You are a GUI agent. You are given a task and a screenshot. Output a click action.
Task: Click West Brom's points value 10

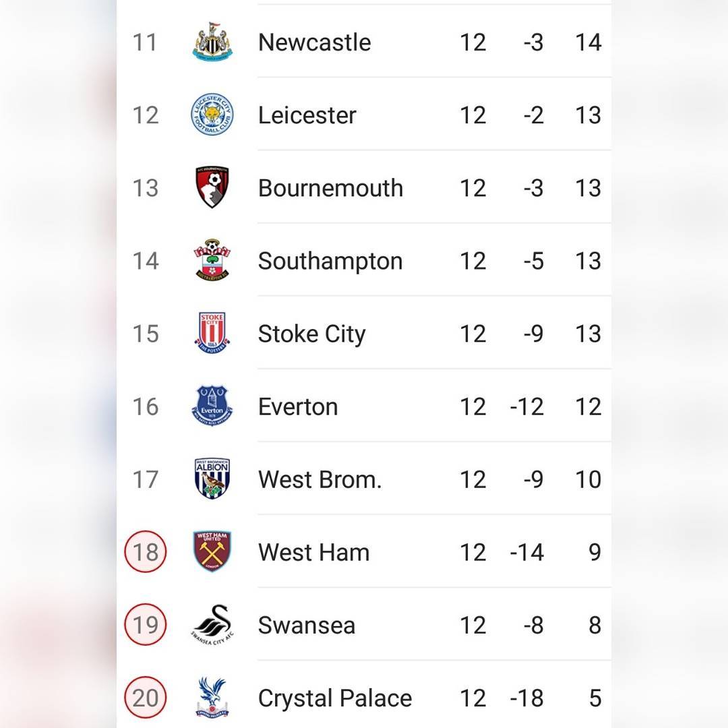(588, 480)
